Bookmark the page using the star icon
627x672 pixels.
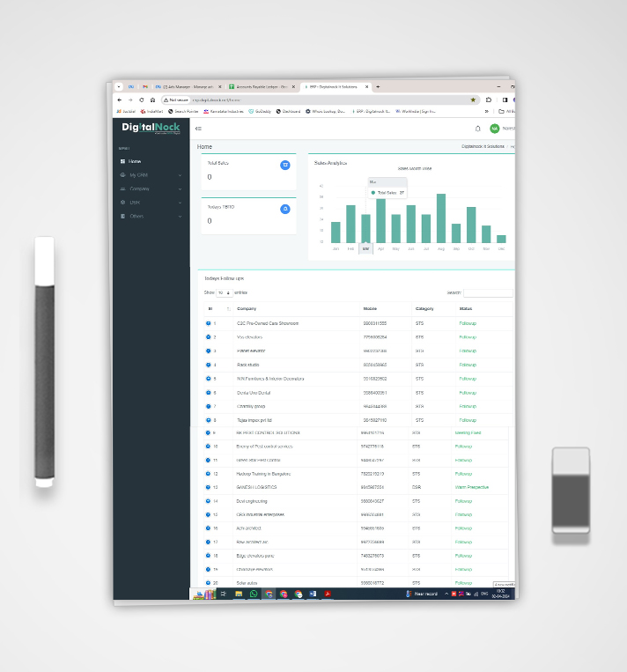click(x=473, y=100)
